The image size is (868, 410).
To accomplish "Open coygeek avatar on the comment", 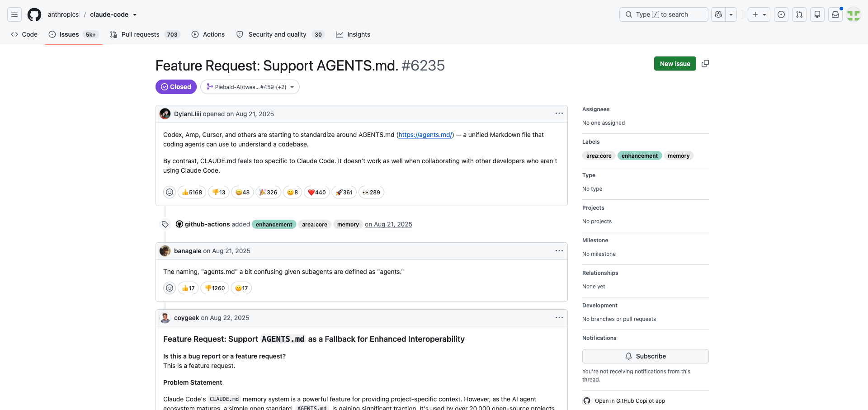I will (165, 318).
